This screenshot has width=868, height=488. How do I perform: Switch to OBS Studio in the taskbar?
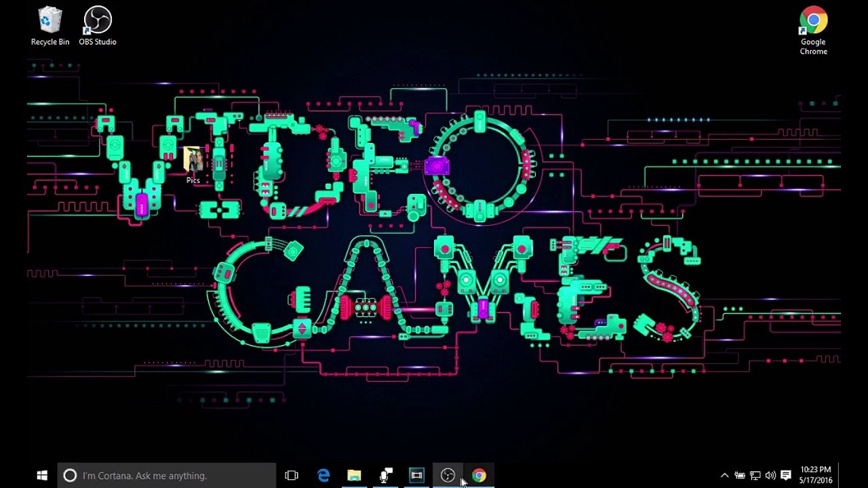(x=448, y=476)
